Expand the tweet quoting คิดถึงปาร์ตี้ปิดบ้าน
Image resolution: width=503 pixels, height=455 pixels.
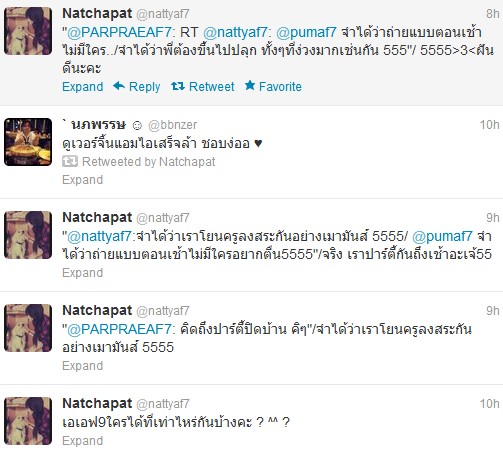pyautogui.click(x=82, y=366)
